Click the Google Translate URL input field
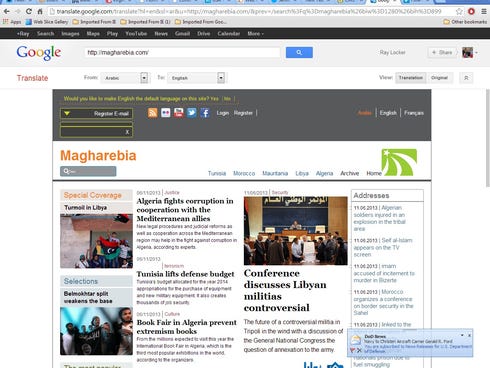 click(182, 52)
